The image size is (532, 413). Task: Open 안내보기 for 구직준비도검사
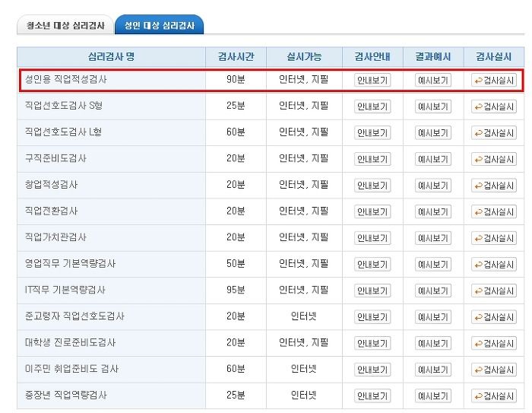point(372,159)
